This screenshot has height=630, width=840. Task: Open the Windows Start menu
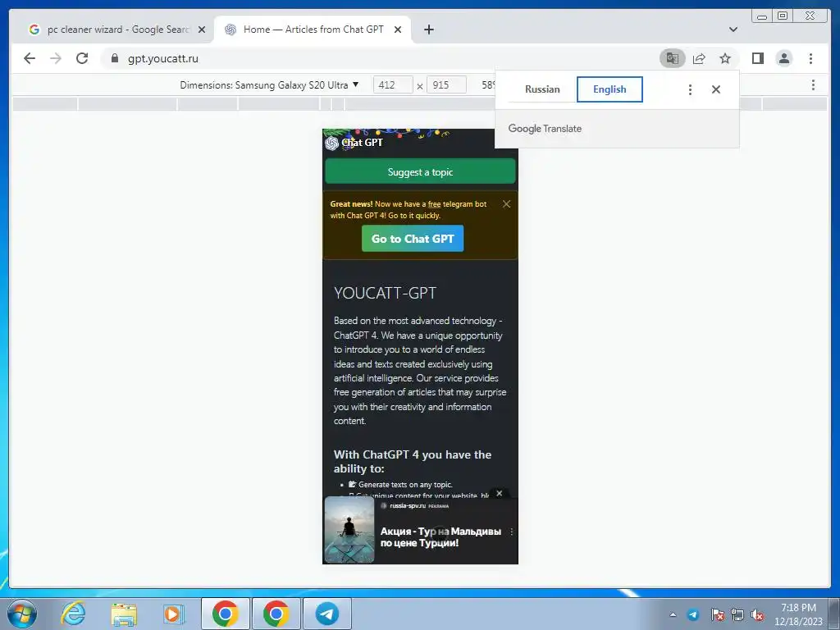click(22, 614)
